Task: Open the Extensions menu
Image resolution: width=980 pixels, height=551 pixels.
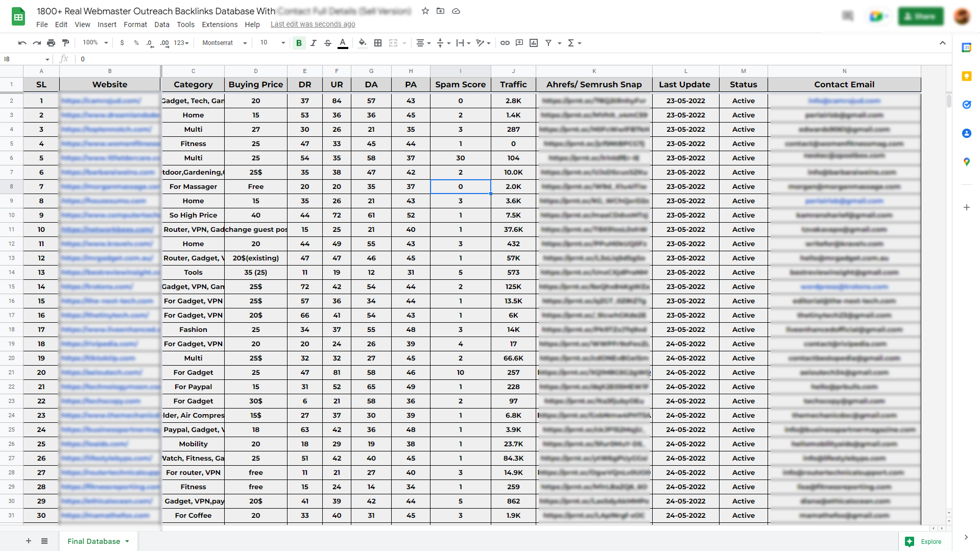Action: (x=220, y=25)
